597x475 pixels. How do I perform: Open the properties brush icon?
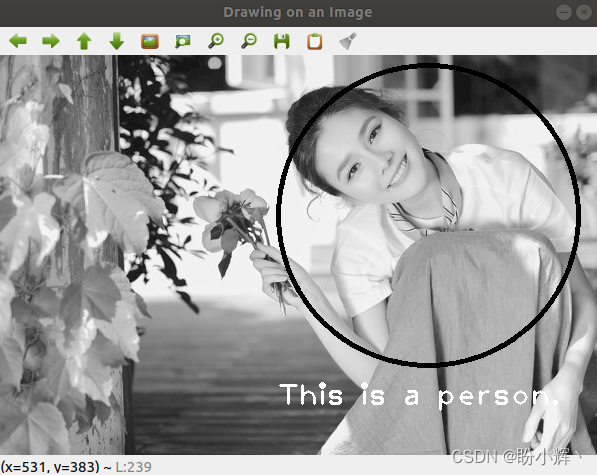point(348,41)
